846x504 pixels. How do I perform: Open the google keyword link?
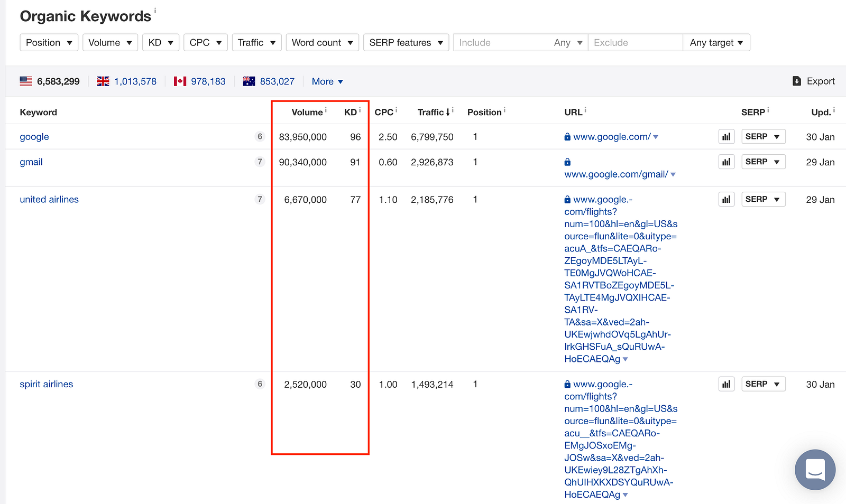(34, 137)
